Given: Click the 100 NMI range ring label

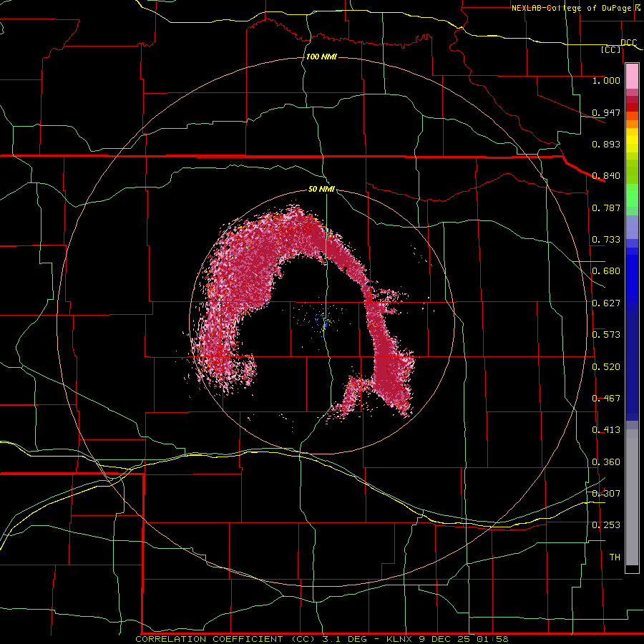Looking at the screenshot, I should point(321,57).
